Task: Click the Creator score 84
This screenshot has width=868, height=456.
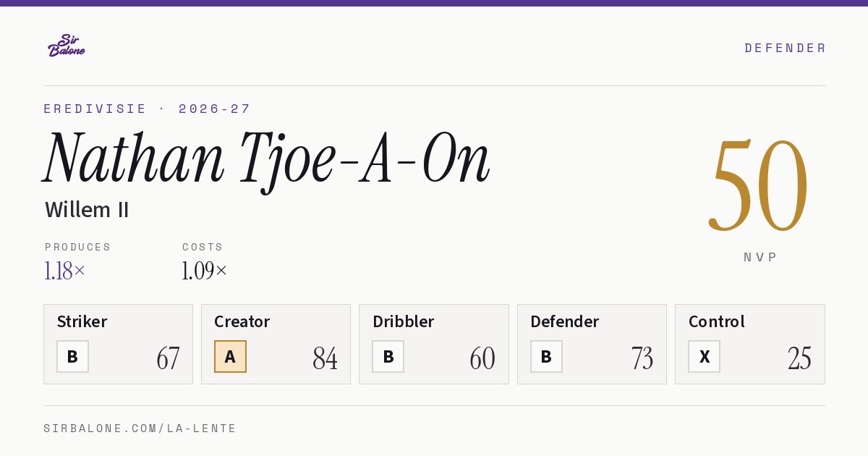Action: 325,358
